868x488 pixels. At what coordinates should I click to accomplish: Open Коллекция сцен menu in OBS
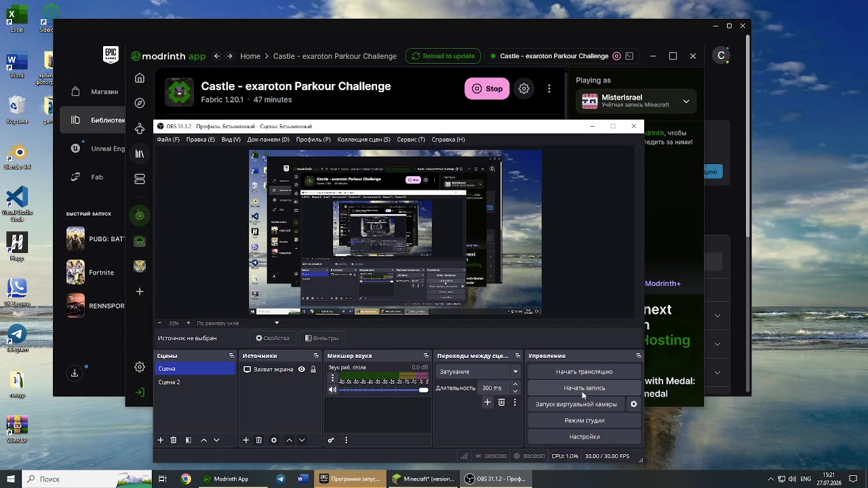364,140
